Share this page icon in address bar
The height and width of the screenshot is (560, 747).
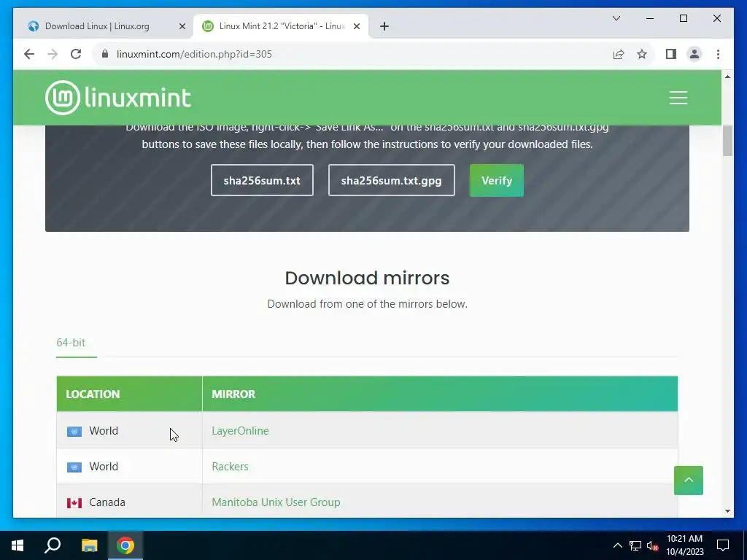pyautogui.click(x=619, y=54)
